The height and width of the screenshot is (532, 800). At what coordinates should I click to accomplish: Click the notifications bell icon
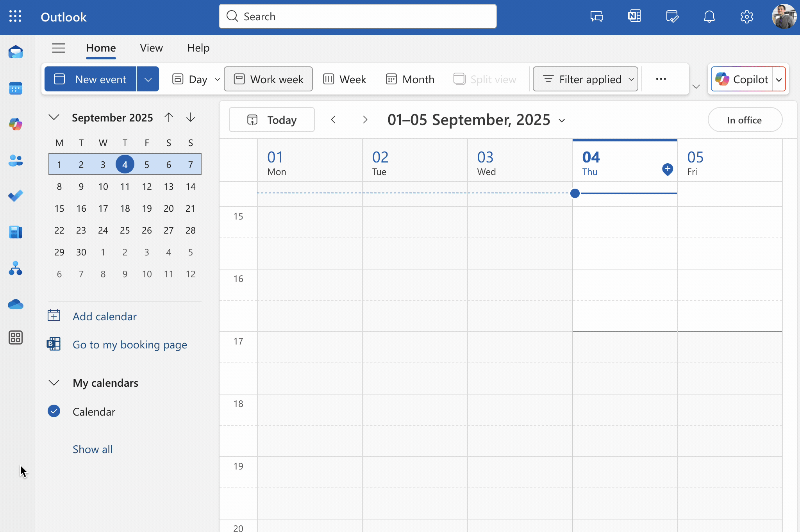(709, 16)
